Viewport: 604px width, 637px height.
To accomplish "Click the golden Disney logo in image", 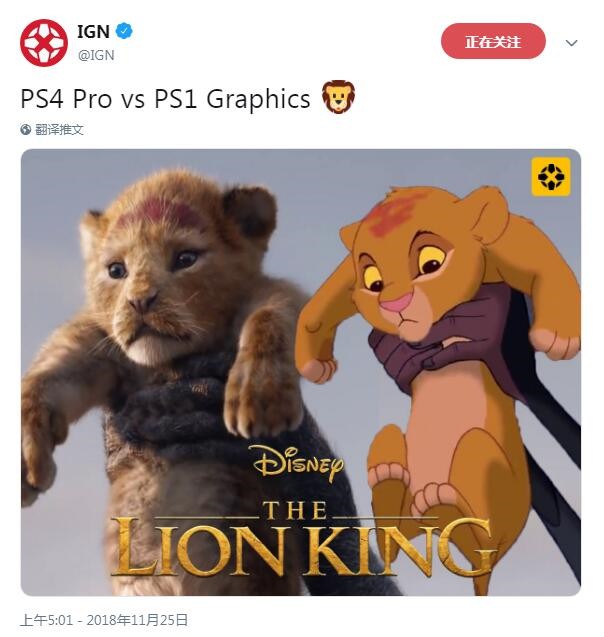I will click(297, 462).
